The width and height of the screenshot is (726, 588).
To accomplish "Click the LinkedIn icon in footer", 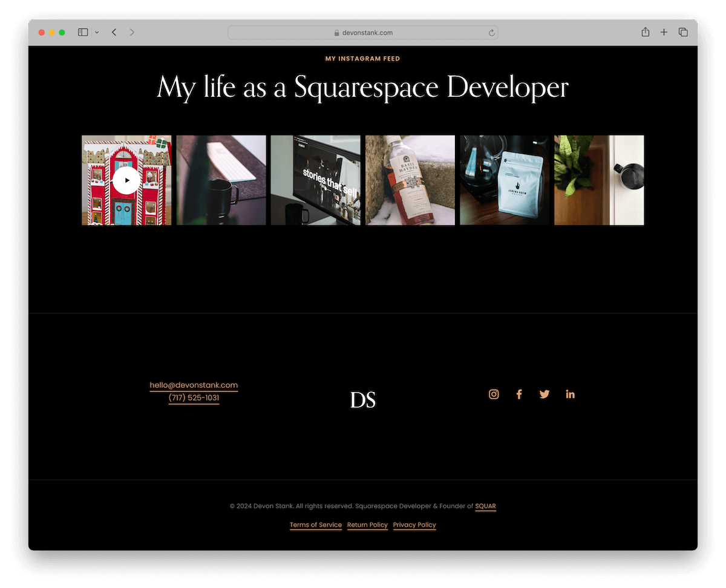I will coord(570,394).
